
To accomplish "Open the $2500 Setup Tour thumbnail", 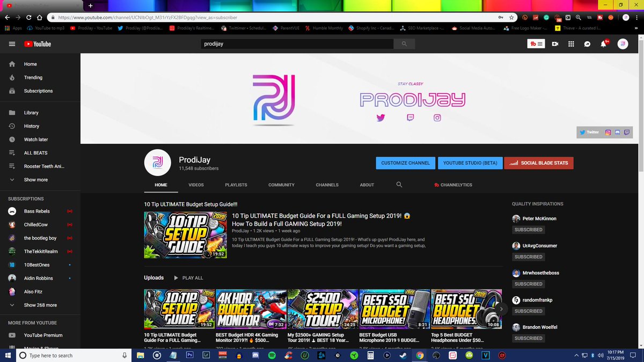I will click(323, 308).
